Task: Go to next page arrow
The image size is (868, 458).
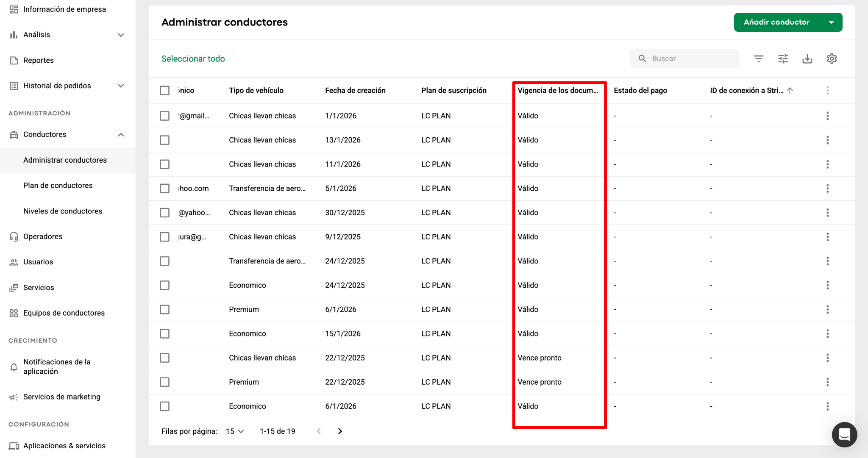Action: 340,431
